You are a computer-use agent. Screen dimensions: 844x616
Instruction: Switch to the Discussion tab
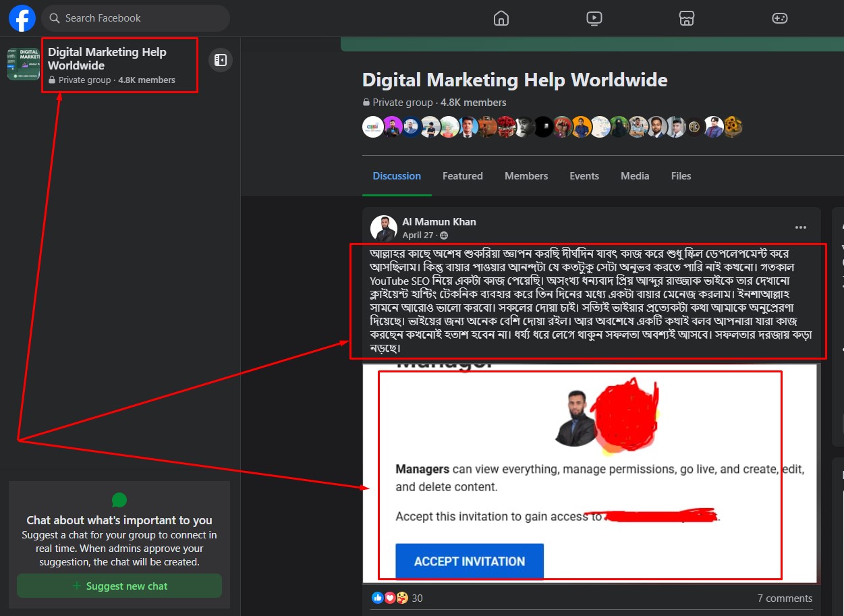click(x=397, y=176)
